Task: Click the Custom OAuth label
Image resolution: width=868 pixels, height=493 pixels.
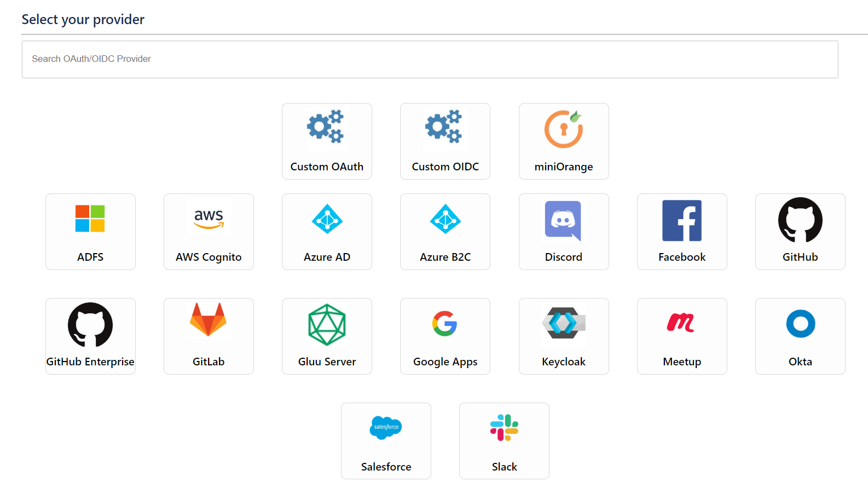Action: pyautogui.click(x=327, y=167)
